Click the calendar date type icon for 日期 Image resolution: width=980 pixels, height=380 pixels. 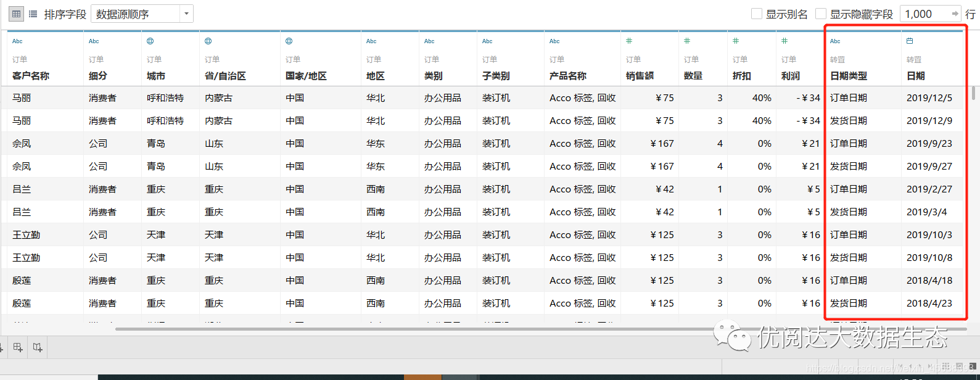click(x=910, y=41)
